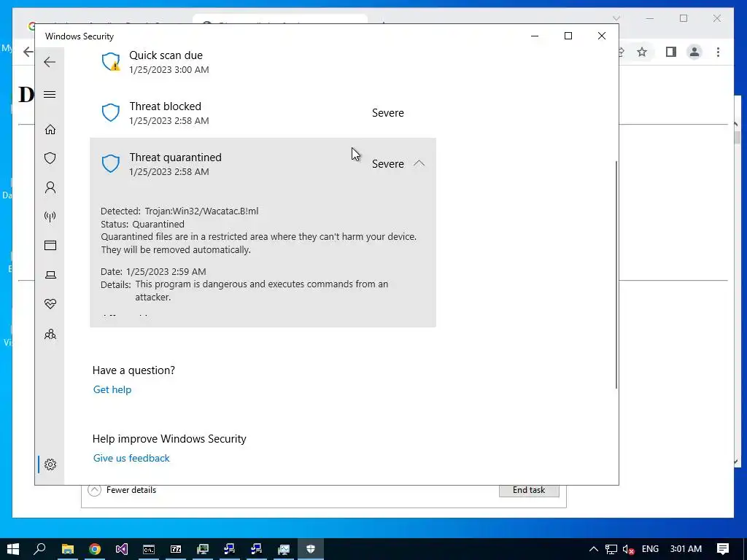Click Chrome browser back arrow

click(x=28, y=52)
